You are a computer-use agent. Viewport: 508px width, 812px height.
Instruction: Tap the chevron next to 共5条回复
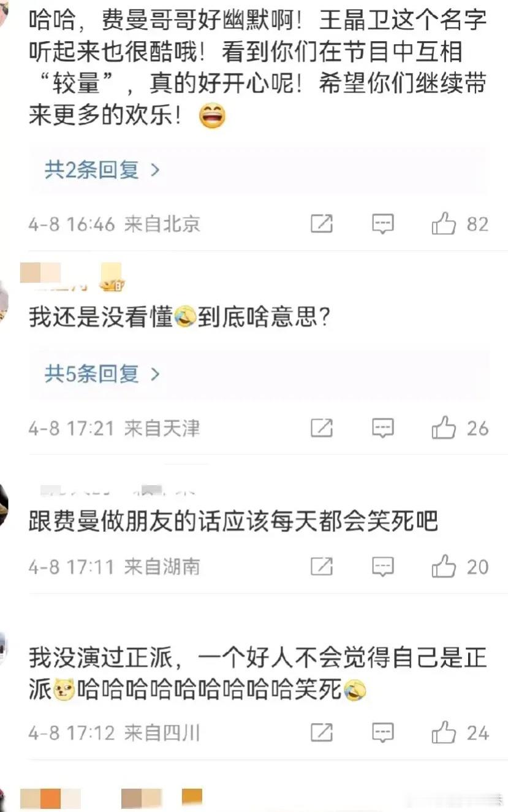click(155, 373)
